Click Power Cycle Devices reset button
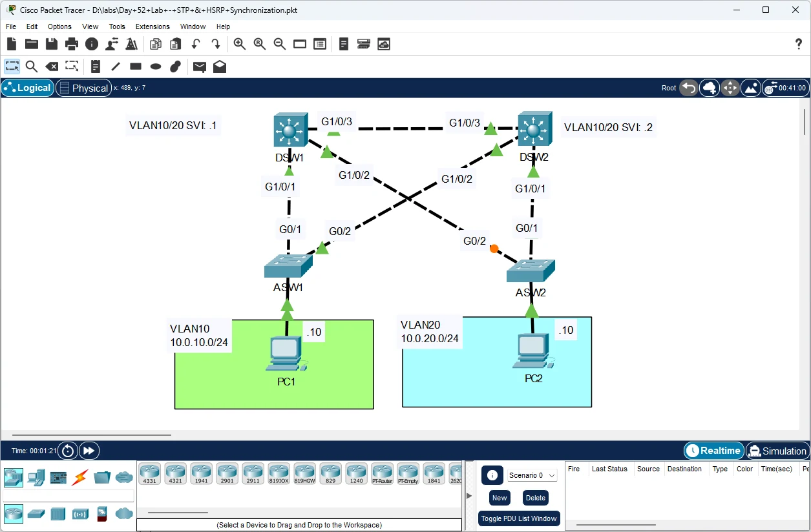Image resolution: width=811 pixels, height=532 pixels. coord(68,451)
